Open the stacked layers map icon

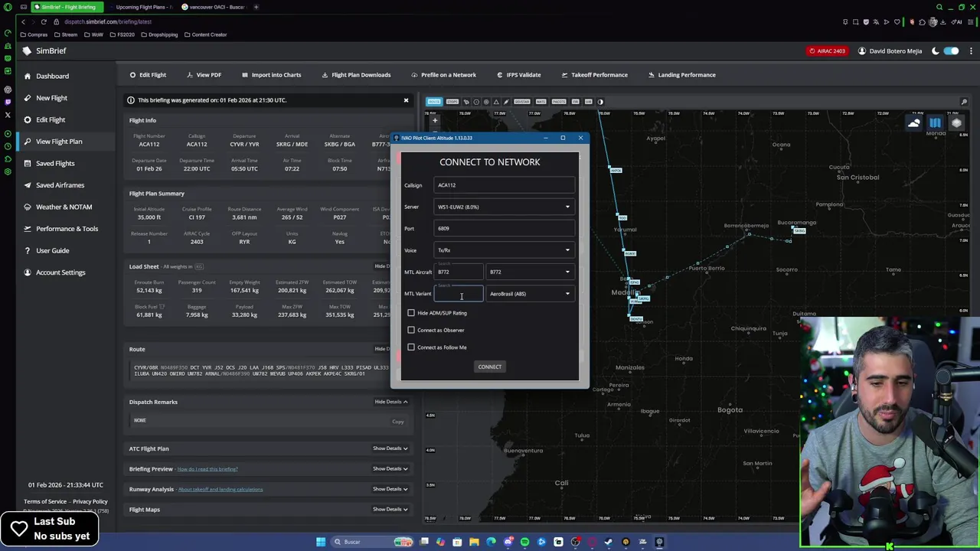click(956, 123)
